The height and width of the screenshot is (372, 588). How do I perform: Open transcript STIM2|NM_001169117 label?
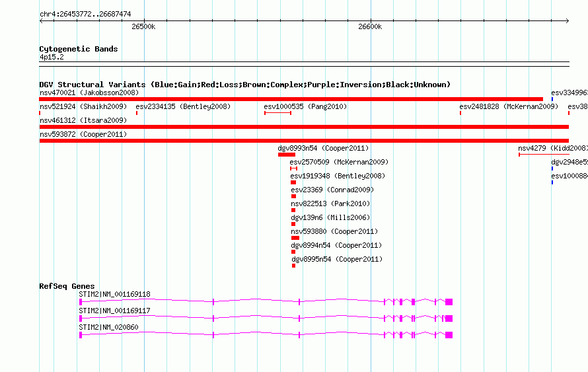[114, 311]
